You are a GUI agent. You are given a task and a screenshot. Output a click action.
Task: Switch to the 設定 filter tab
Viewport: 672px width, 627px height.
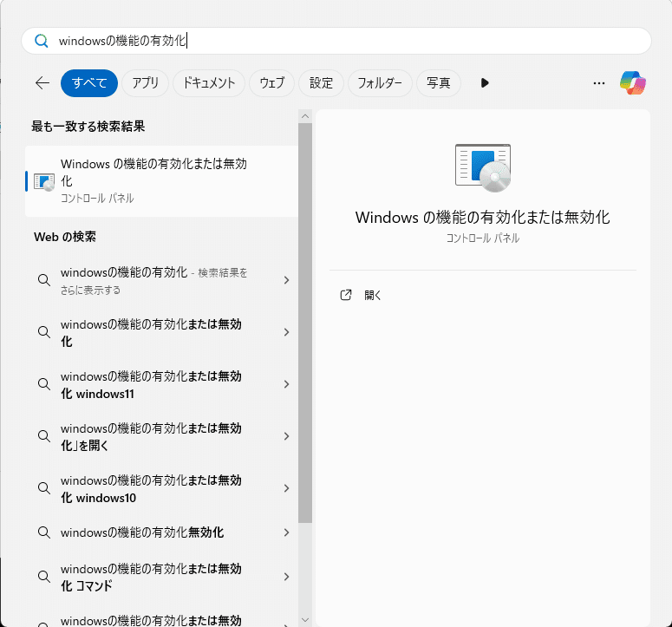(321, 82)
